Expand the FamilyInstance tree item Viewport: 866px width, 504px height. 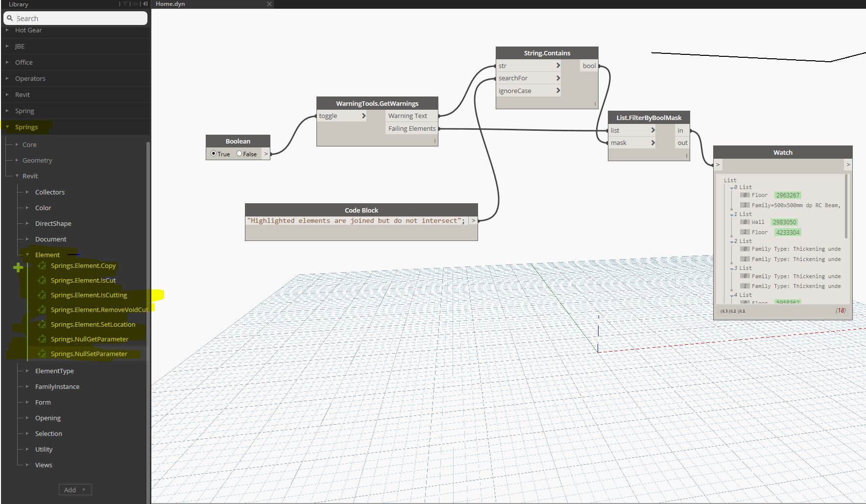click(x=27, y=386)
